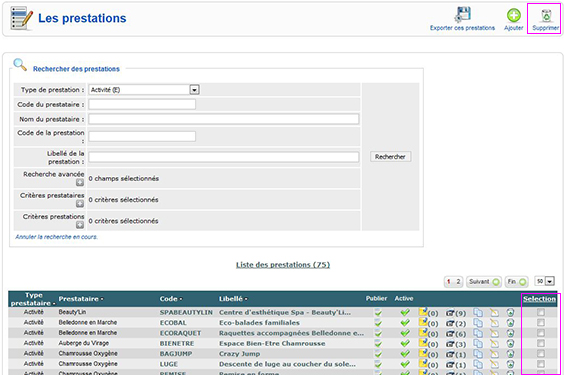Click the Ajouter green plus icon
The image size is (564, 375).
tap(514, 15)
